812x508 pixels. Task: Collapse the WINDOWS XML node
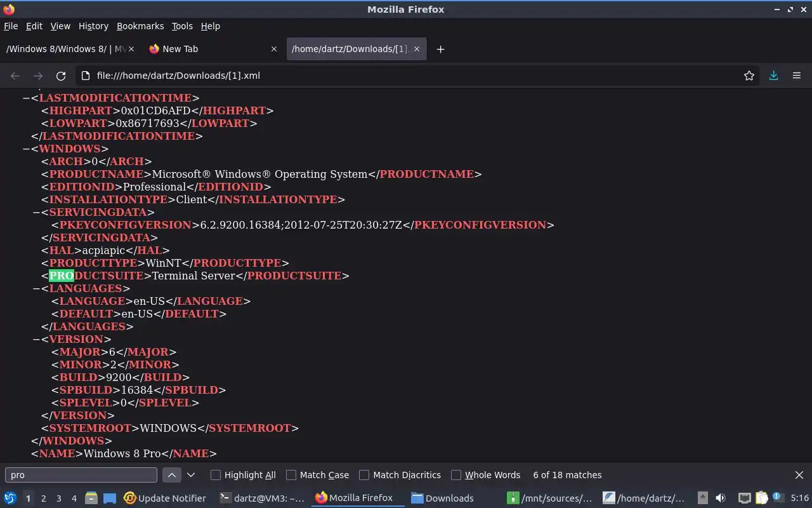(26, 149)
